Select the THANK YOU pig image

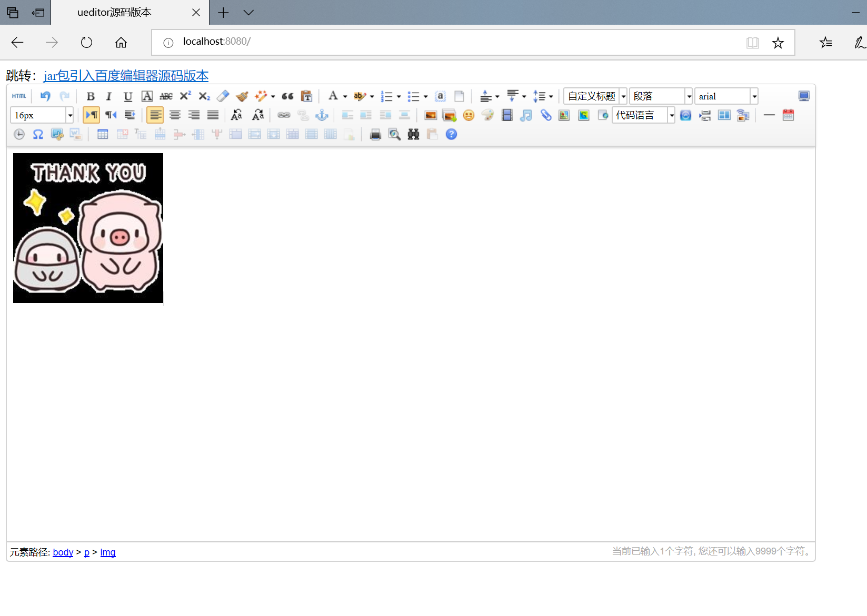[88, 228]
